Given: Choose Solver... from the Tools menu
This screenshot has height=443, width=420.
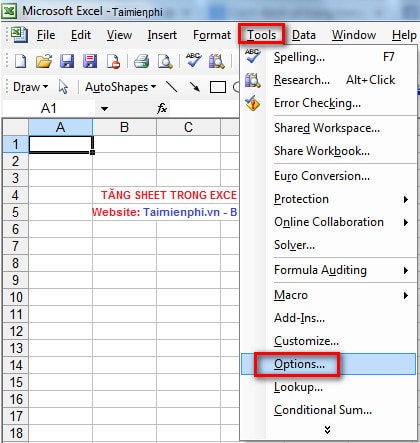Looking at the screenshot, I should (x=328, y=245).
